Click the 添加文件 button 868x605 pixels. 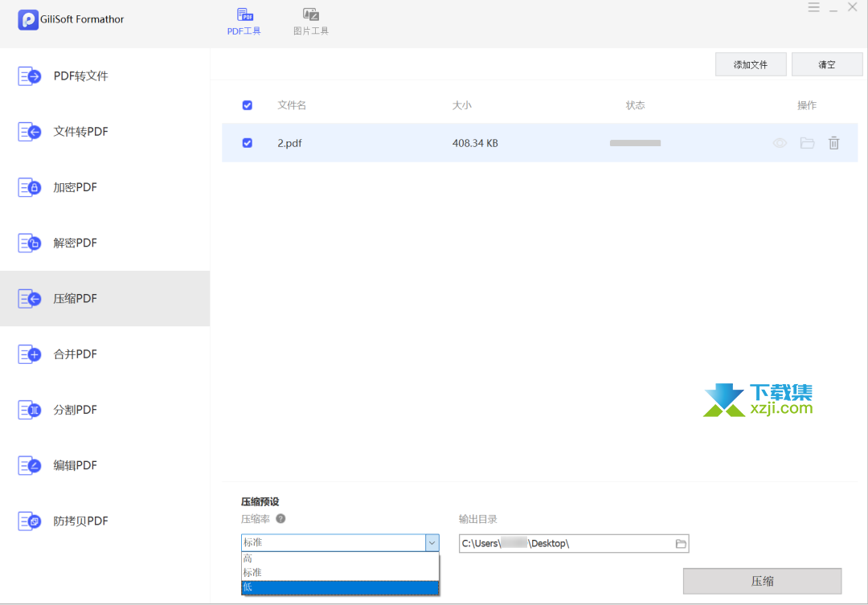(750, 63)
